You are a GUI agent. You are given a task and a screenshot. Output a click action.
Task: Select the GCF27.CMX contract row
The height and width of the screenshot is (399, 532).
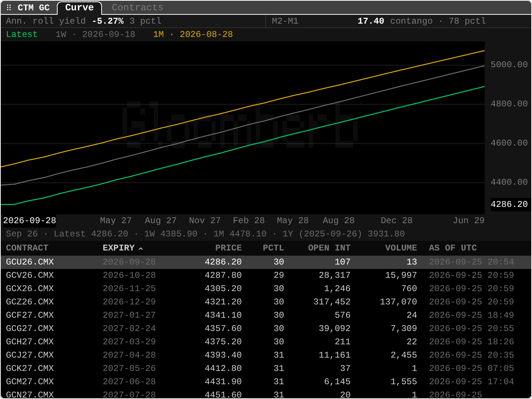pos(266,315)
